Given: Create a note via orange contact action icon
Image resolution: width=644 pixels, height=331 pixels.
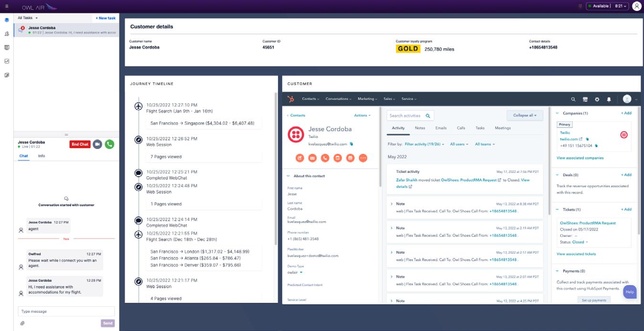Looking at the screenshot, I should tap(300, 158).
